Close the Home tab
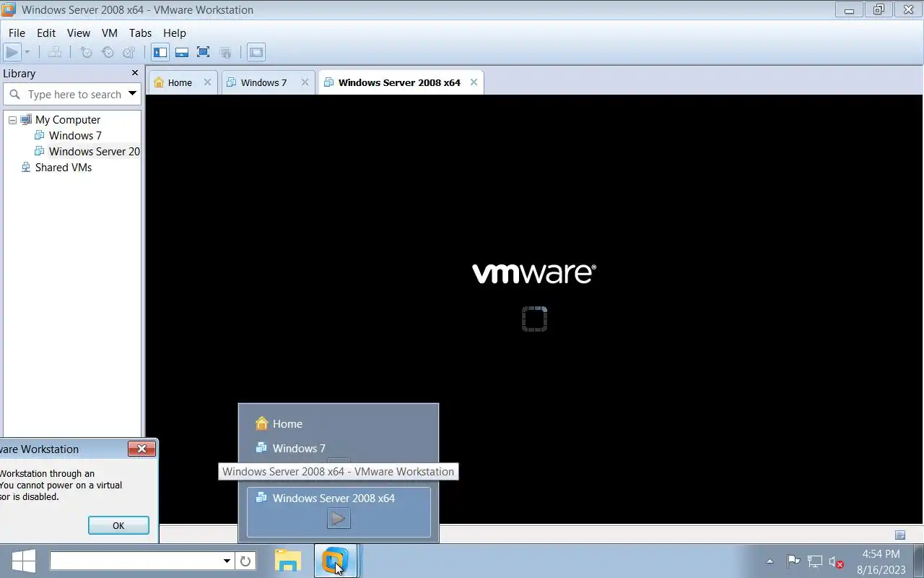 coord(207,82)
